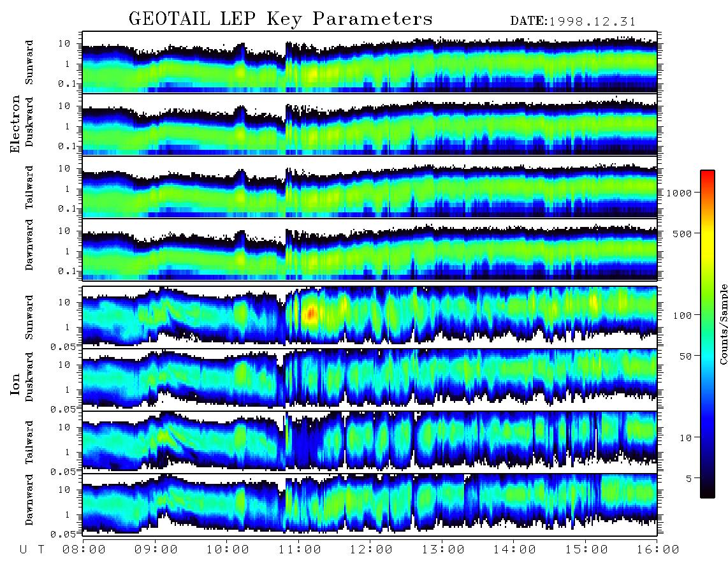
Task: Click the 16:00 time tick label
Action: (x=657, y=550)
